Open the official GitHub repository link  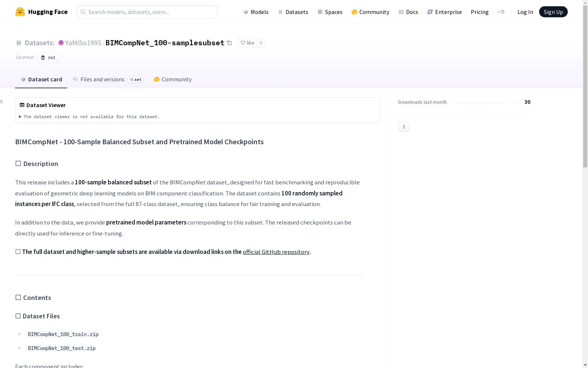click(x=276, y=252)
